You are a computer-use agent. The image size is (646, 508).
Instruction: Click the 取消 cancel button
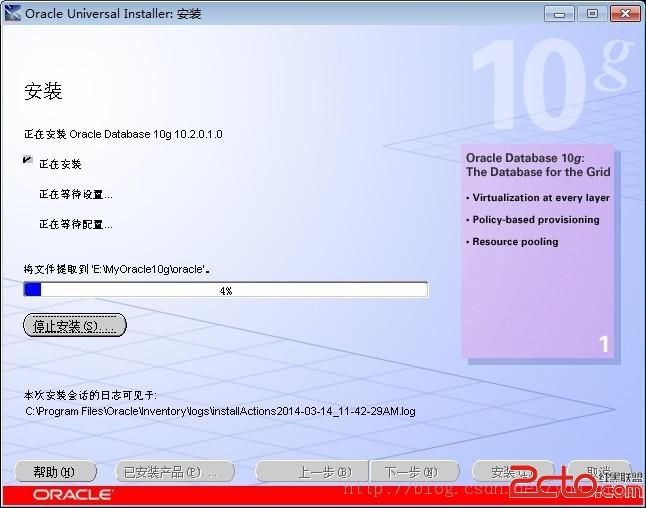[x=599, y=471]
